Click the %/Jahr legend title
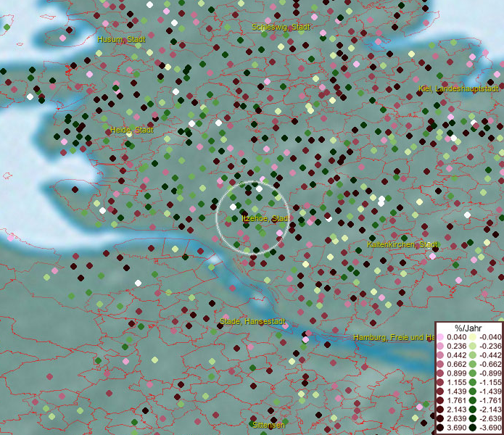Viewport: 504px width, 435px height. point(468,328)
